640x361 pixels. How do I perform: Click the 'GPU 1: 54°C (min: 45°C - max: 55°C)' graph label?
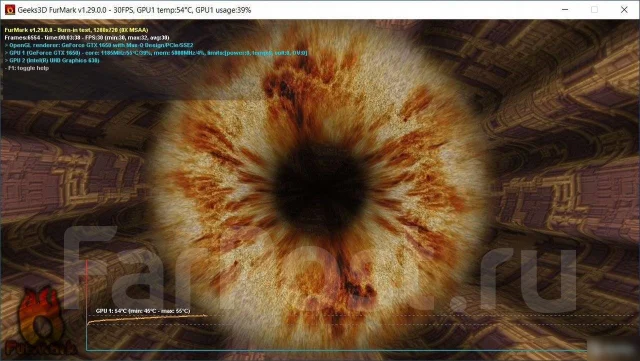[143, 311]
